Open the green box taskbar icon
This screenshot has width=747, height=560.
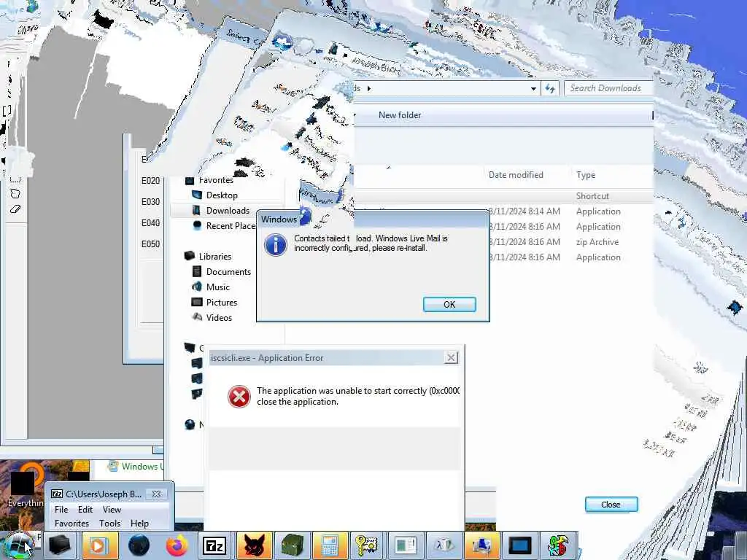click(292, 545)
